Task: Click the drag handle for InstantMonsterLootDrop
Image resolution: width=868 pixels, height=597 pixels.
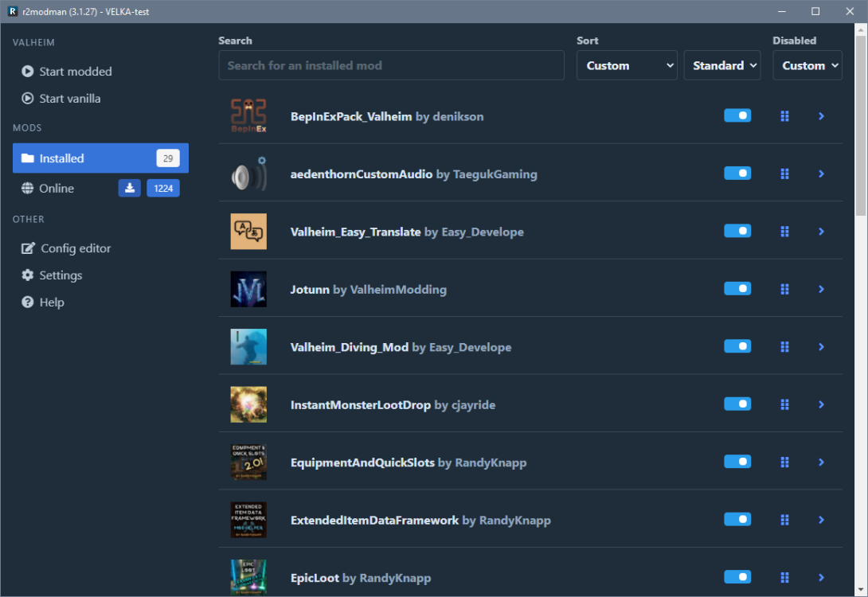Action: coord(784,404)
